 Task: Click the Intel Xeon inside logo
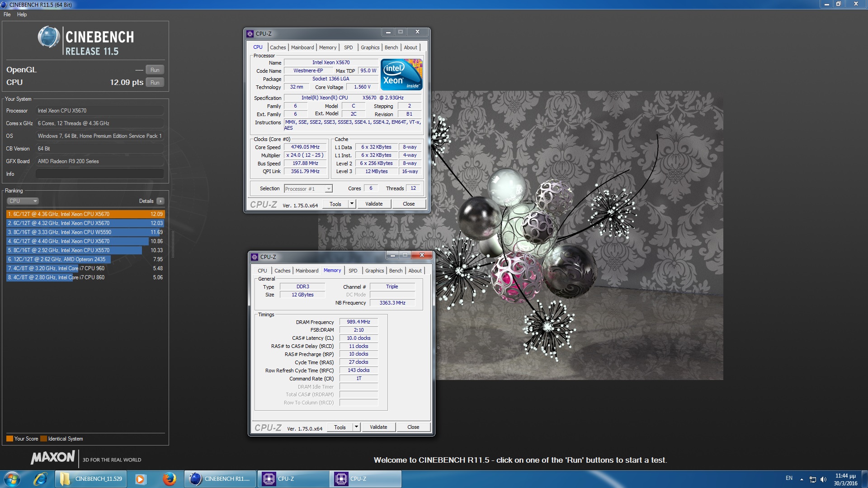coord(401,75)
